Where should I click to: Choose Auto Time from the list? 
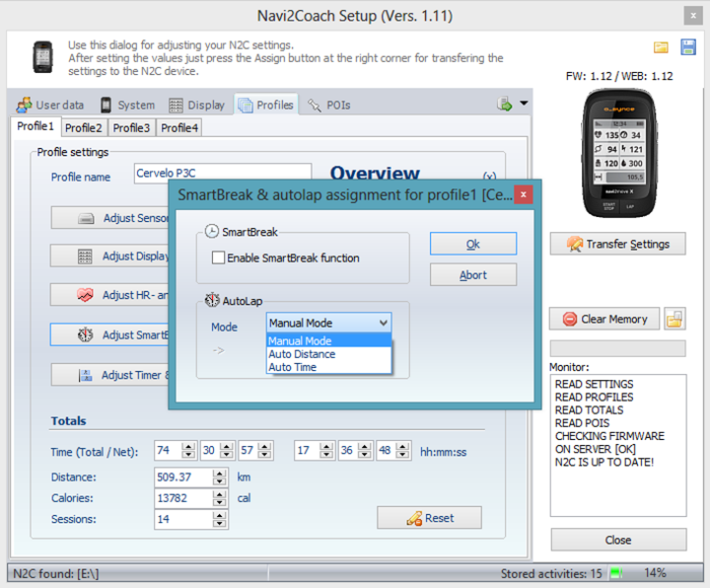click(x=329, y=367)
